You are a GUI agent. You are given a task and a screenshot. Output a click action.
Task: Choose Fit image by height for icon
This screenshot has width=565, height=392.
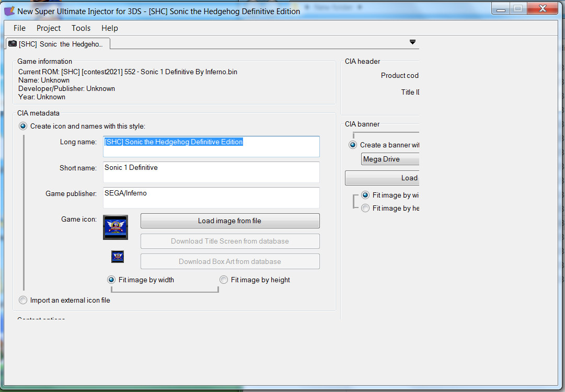click(224, 280)
